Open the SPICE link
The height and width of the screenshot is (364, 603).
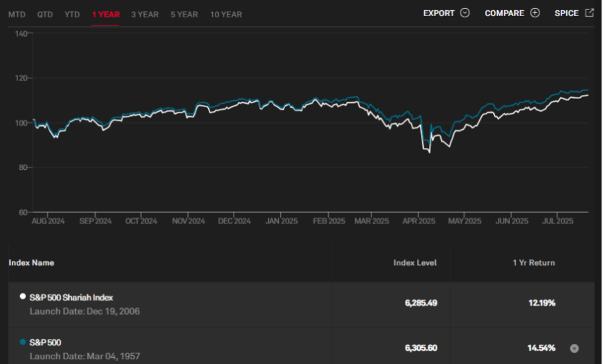(566, 13)
